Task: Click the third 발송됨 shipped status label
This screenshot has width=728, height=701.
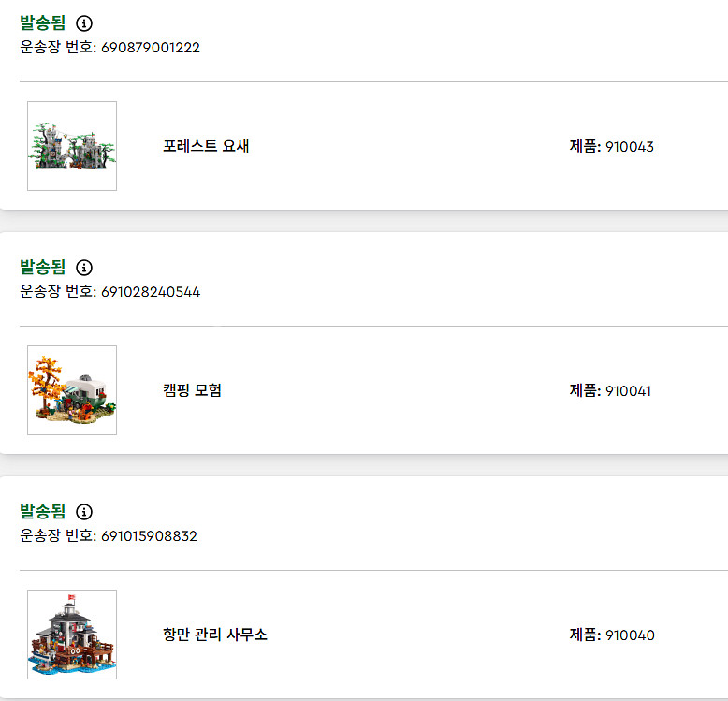Action: coord(43,512)
